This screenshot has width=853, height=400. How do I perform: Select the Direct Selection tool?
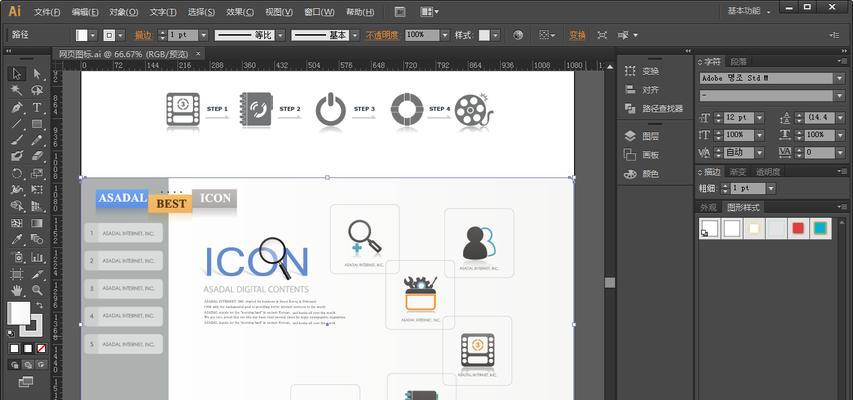(x=37, y=74)
